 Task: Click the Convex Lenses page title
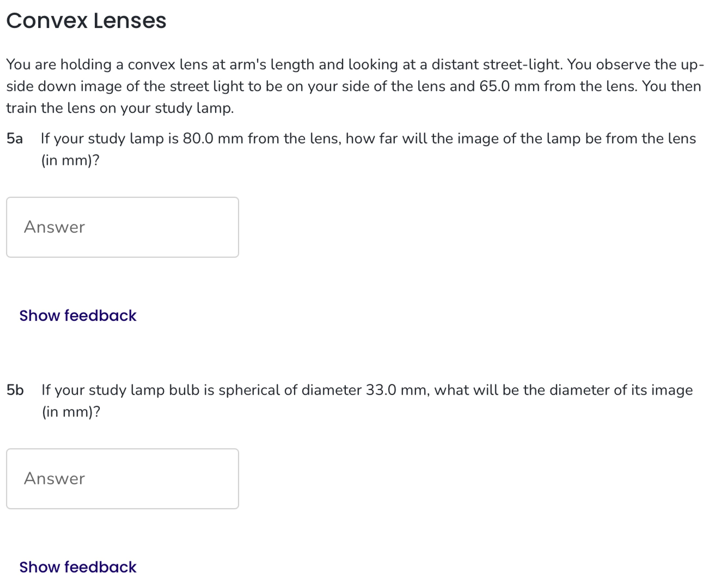coord(86,20)
